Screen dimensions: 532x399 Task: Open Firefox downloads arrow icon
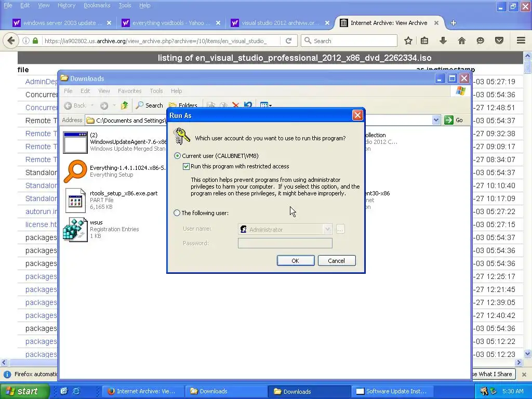[443, 41]
